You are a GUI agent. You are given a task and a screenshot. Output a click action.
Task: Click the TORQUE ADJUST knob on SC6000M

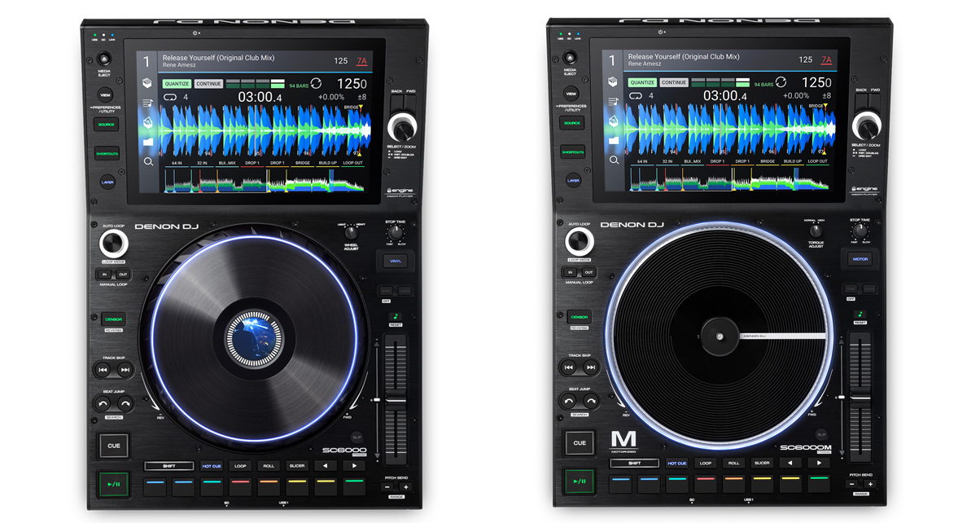tap(816, 231)
